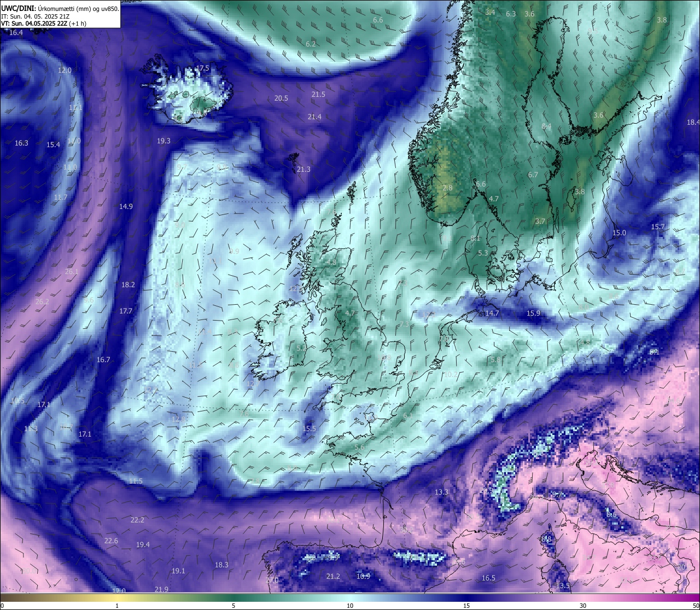Click the 16.5 value over the Mediterranean
The width and height of the screenshot is (700, 610).
coord(488,578)
